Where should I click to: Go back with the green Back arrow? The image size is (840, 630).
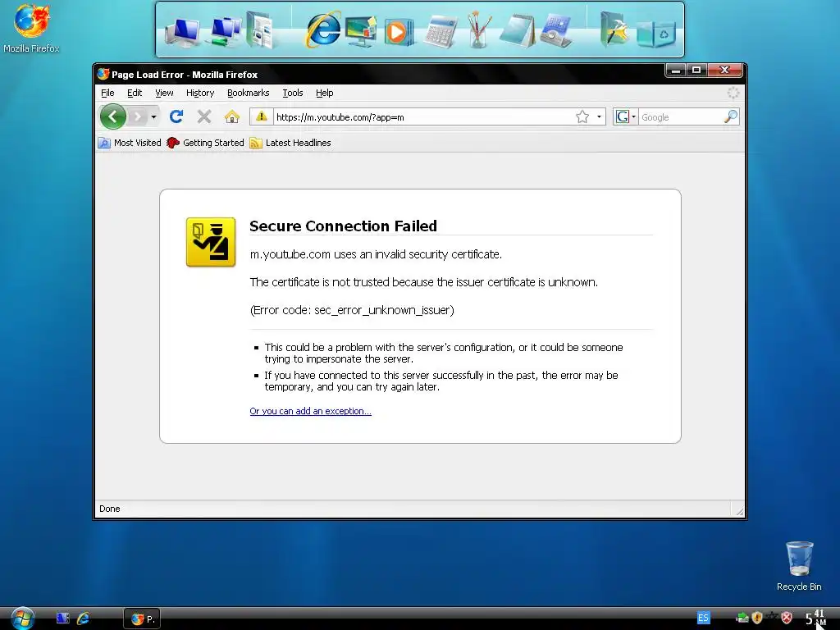coord(112,116)
